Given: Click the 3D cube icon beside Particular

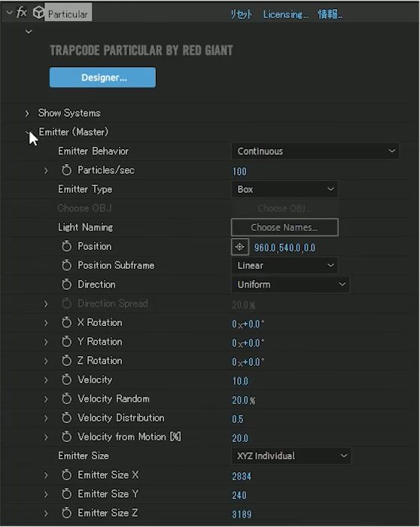Looking at the screenshot, I should [x=38, y=13].
